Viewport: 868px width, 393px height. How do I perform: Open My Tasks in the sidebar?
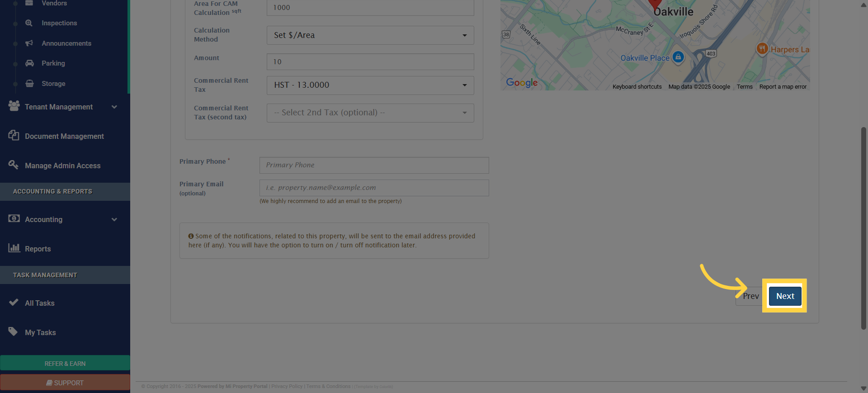point(41,332)
